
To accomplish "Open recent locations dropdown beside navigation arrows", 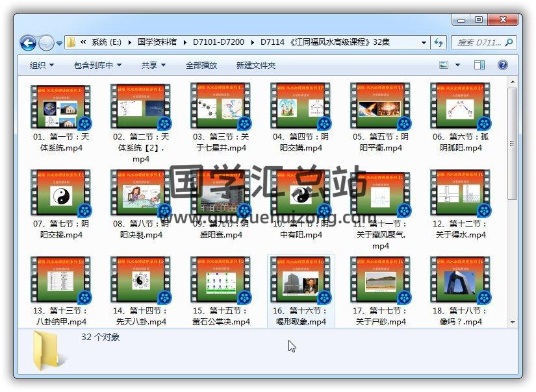I will [60, 43].
